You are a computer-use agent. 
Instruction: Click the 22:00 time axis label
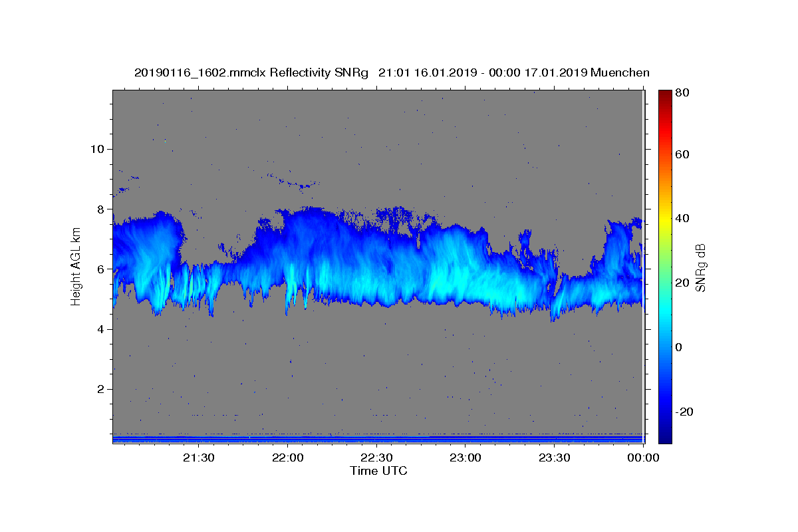coord(287,458)
